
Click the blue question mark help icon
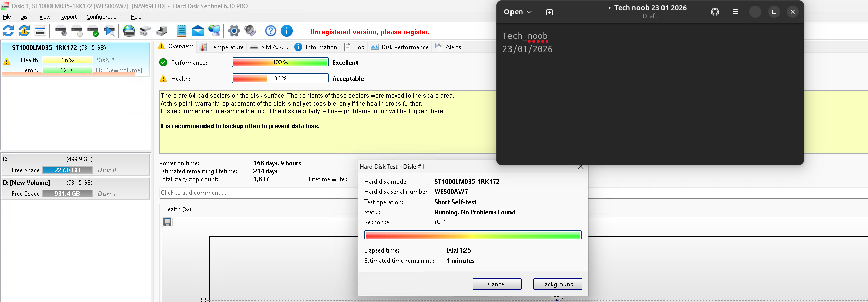(271, 31)
